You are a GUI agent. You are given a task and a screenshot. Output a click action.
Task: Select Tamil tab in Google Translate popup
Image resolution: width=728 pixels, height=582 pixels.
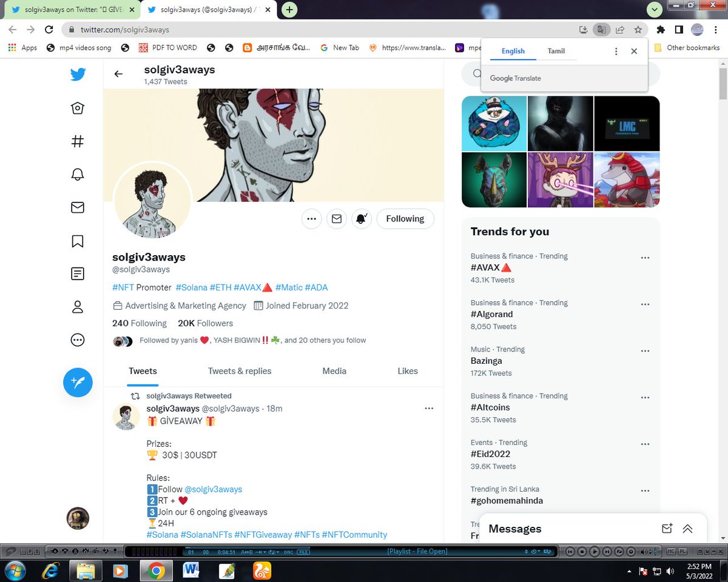[x=556, y=51]
